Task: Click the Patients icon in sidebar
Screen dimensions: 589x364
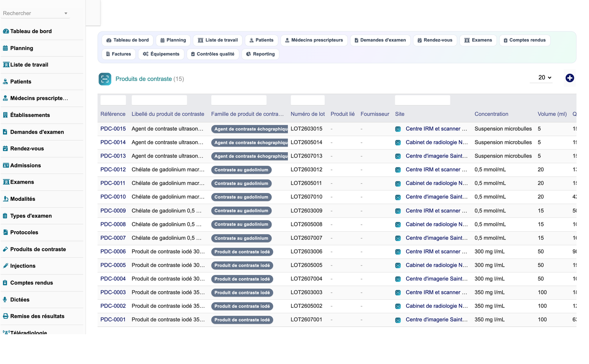Action: (5, 82)
